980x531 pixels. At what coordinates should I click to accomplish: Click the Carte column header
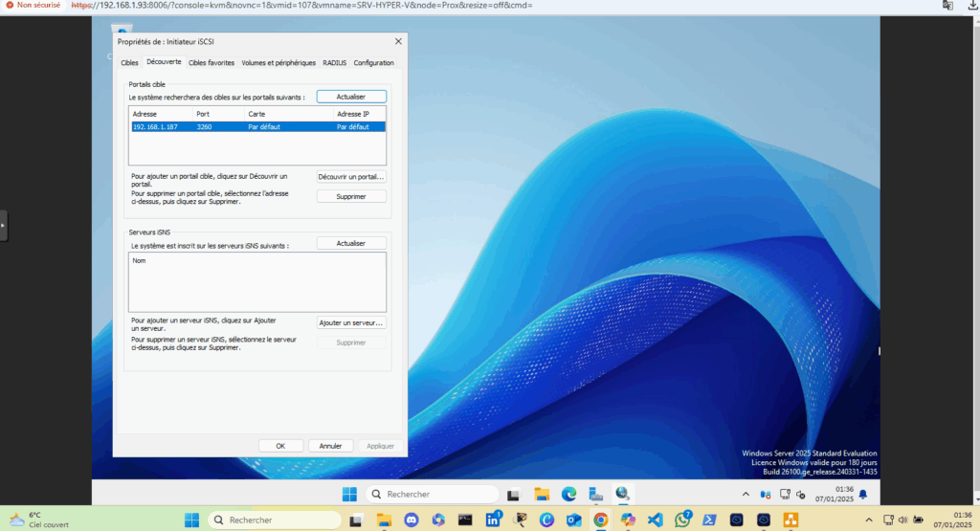tap(289, 114)
